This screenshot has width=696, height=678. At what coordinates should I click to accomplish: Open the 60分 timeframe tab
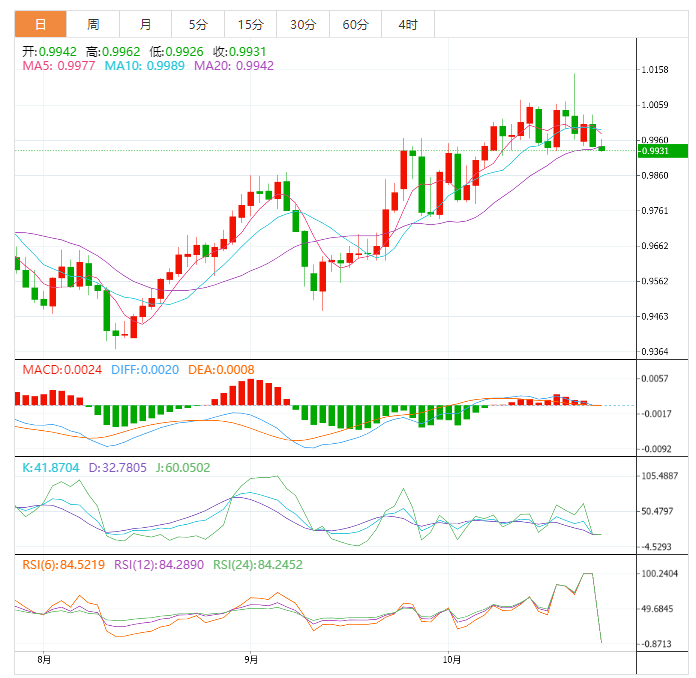(x=355, y=24)
